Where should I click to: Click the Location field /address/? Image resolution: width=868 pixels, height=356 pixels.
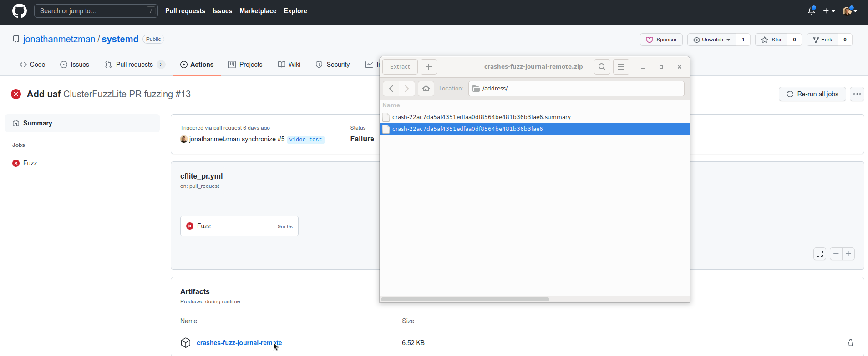coord(576,89)
